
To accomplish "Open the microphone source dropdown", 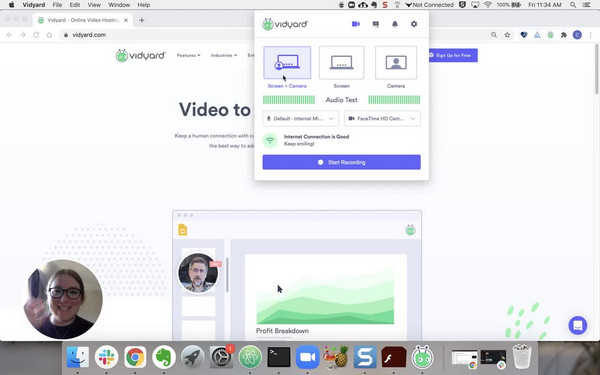I will pyautogui.click(x=300, y=119).
